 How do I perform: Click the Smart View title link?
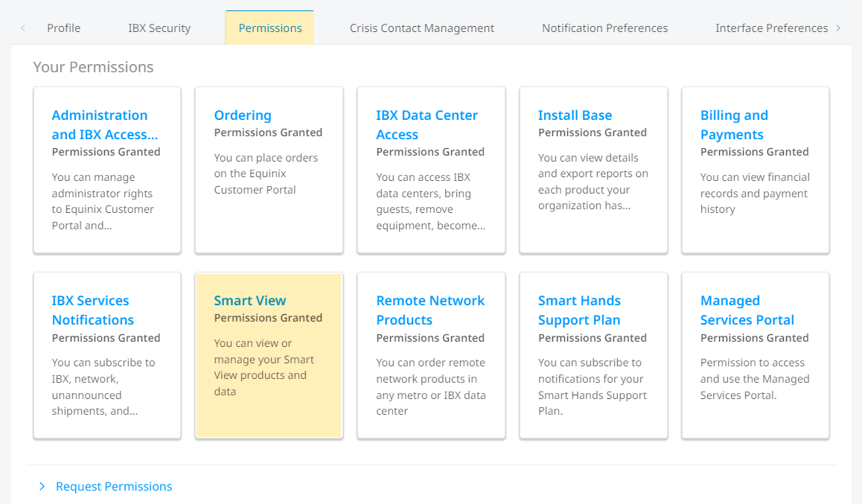pos(249,301)
